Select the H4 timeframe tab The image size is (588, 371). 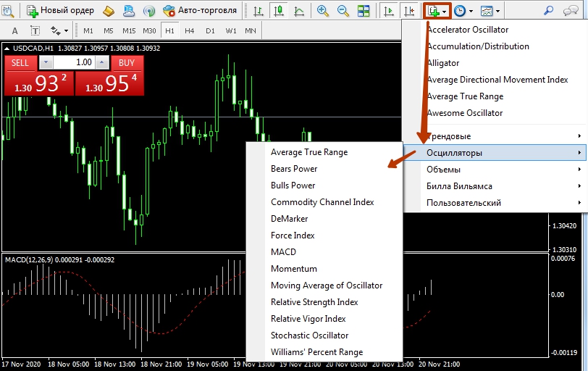click(x=189, y=31)
